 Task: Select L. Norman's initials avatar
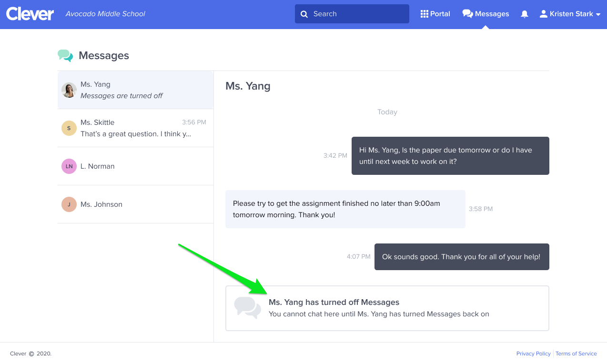coord(69,166)
